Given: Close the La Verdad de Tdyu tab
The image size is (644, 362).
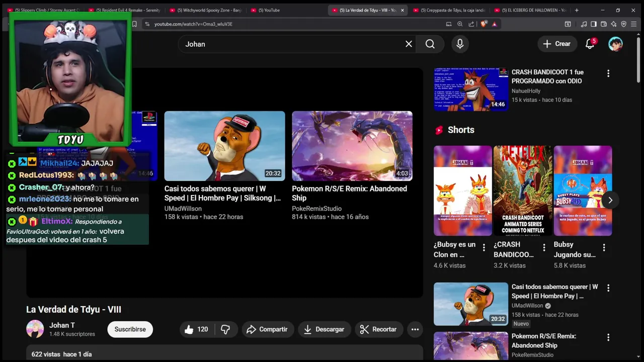Looking at the screenshot, I should tap(402, 10).
